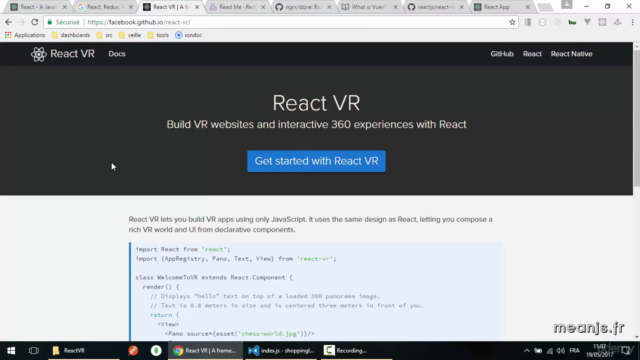
Task: Click the 'import React from' code line
Action: (183, 249)
